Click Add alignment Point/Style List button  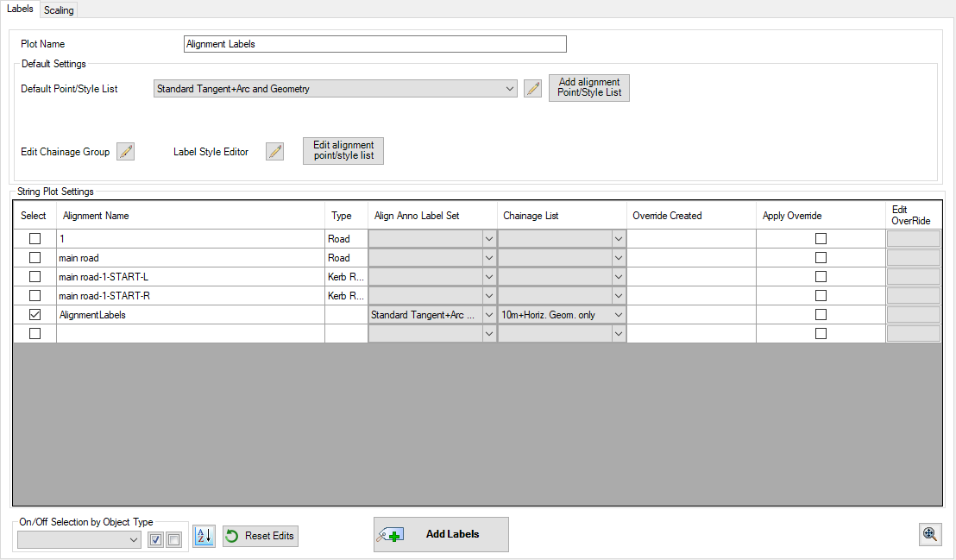click(589, 88)
